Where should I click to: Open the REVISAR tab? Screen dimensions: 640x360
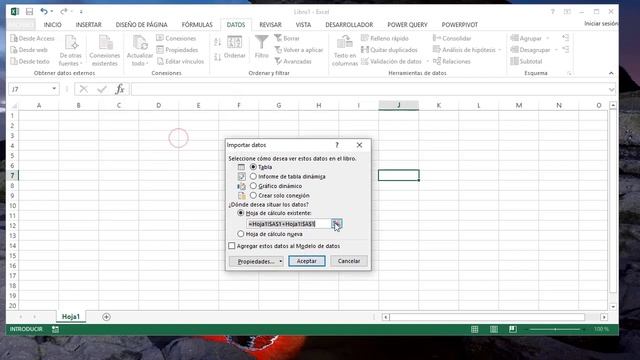click(x=270, y=25)
